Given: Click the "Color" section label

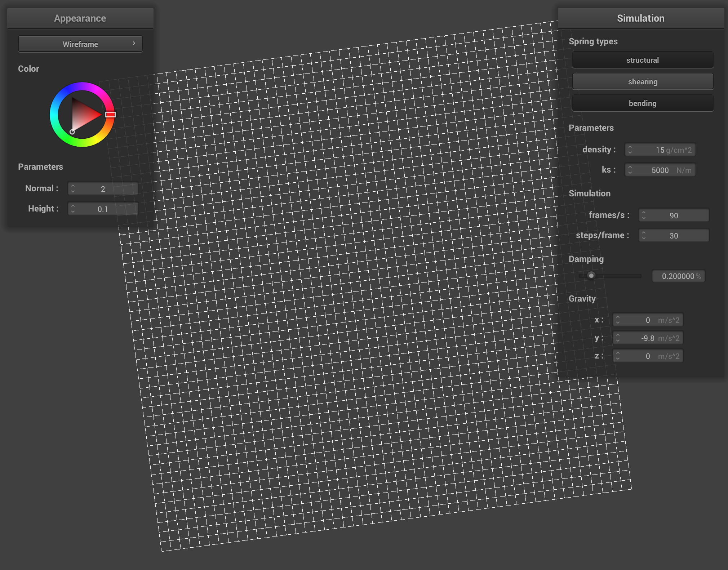Looking at the screenshot, I should click(28, 68).
